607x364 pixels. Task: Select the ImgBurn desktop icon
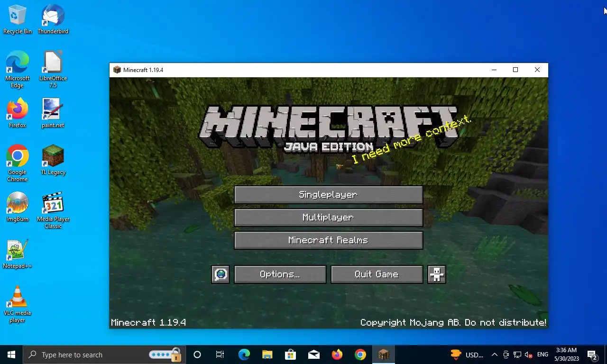18,207
